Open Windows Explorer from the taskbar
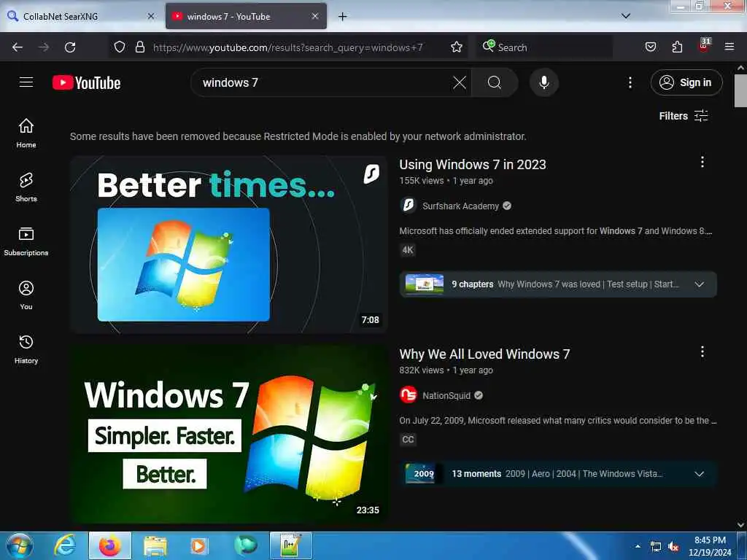This screenshot has width=747, height=560. 155,545
